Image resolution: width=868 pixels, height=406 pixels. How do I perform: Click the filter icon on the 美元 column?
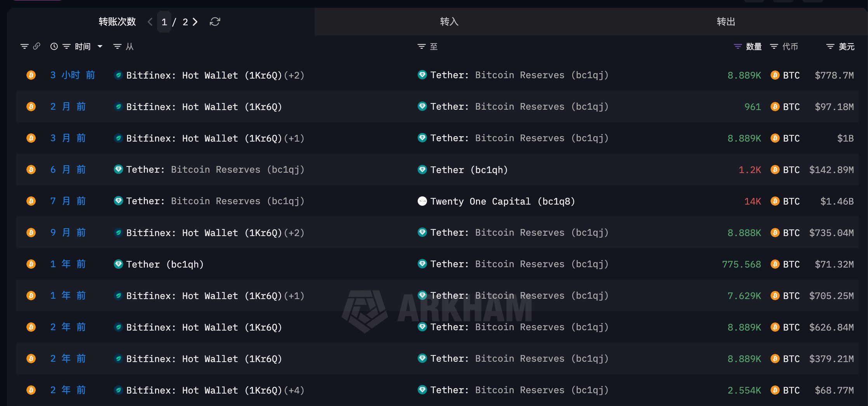pyautogui.click(x=830, y=46)
